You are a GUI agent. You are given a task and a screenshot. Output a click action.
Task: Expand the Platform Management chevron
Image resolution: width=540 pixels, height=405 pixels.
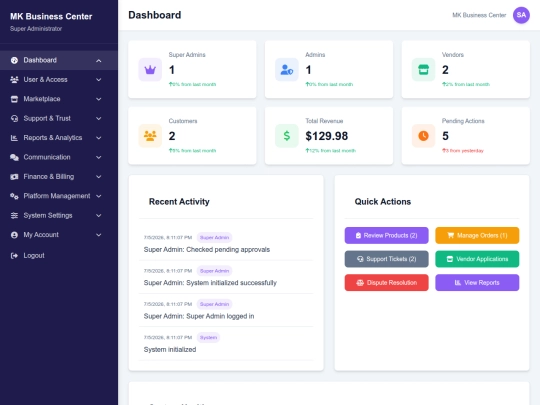[98, 196]
